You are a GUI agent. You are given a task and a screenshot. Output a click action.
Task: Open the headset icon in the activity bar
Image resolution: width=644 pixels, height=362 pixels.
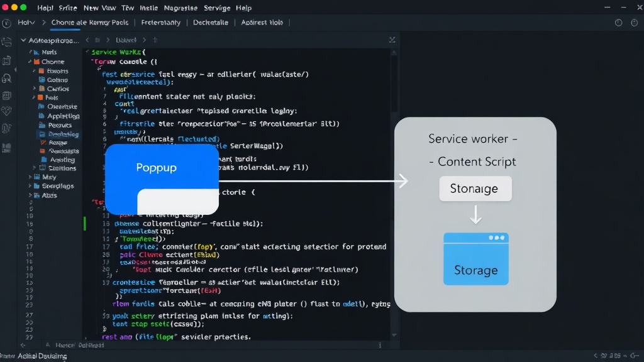coord(6,78)
